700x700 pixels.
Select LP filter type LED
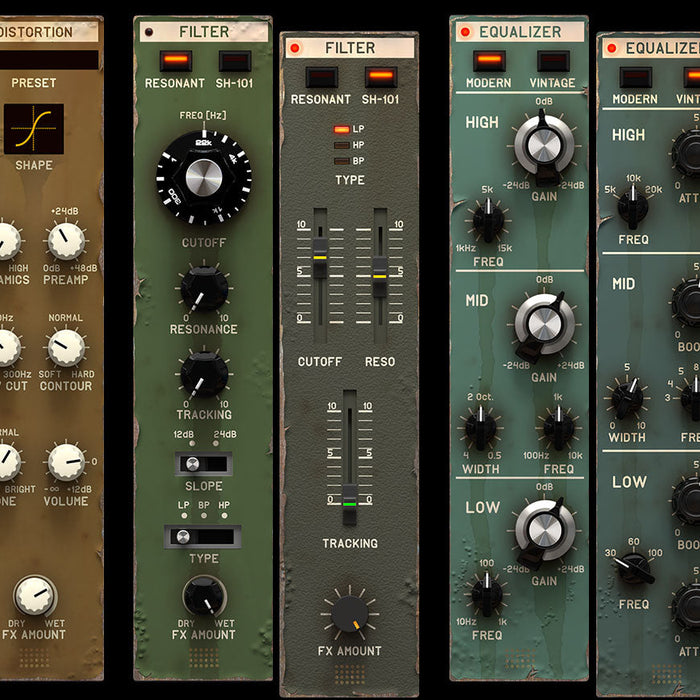point(342,129)
